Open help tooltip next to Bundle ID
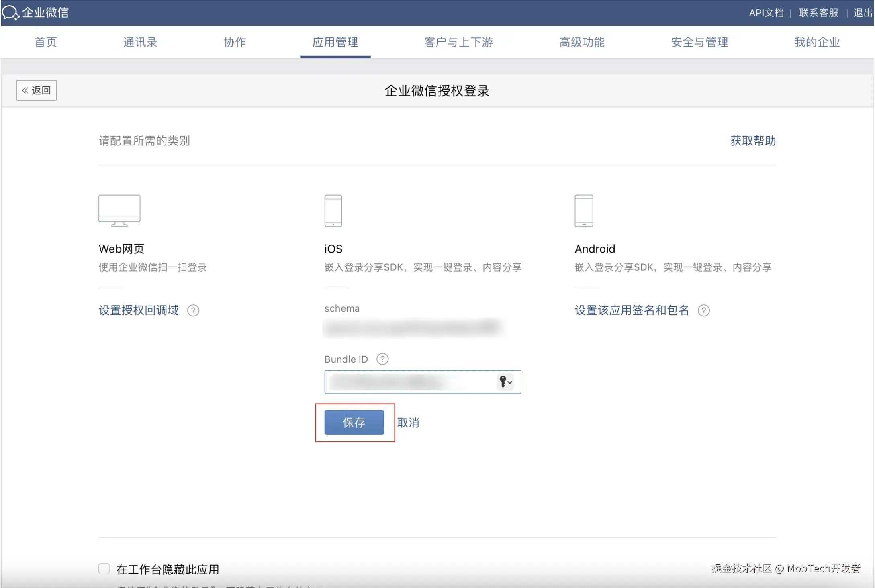This screenshot has width=875, height=588. (x=382, y=359)
